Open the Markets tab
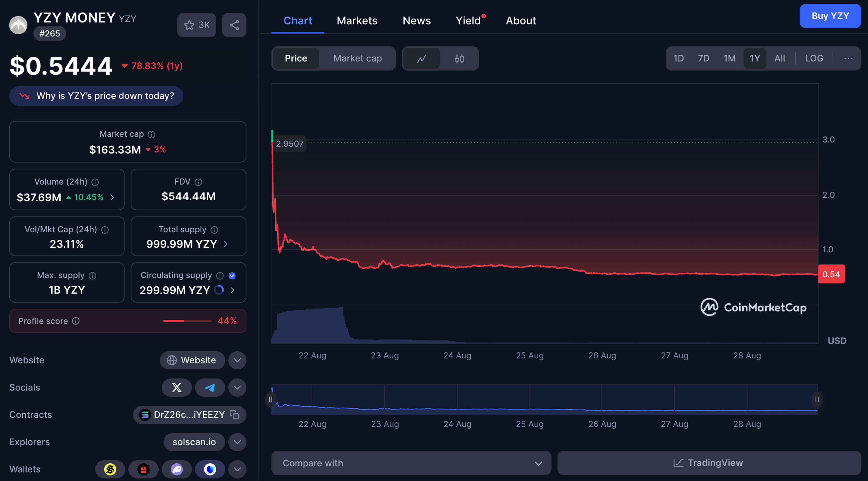The height and width of the screenshot is (481, 868). tap(357, 21)
